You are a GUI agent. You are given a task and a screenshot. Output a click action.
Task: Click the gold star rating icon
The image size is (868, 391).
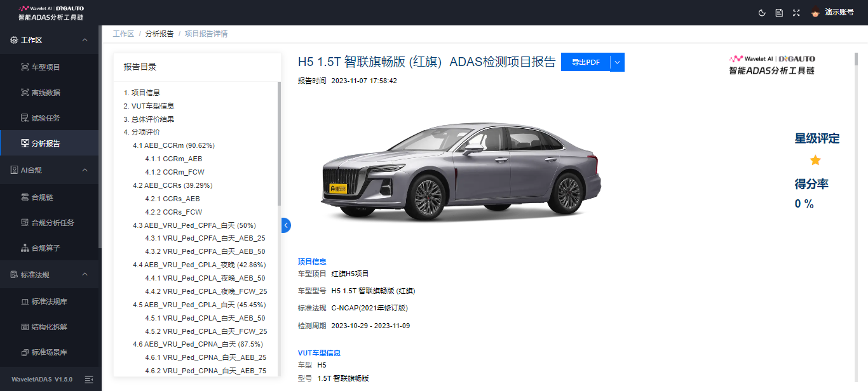click(x=815, y=160)
